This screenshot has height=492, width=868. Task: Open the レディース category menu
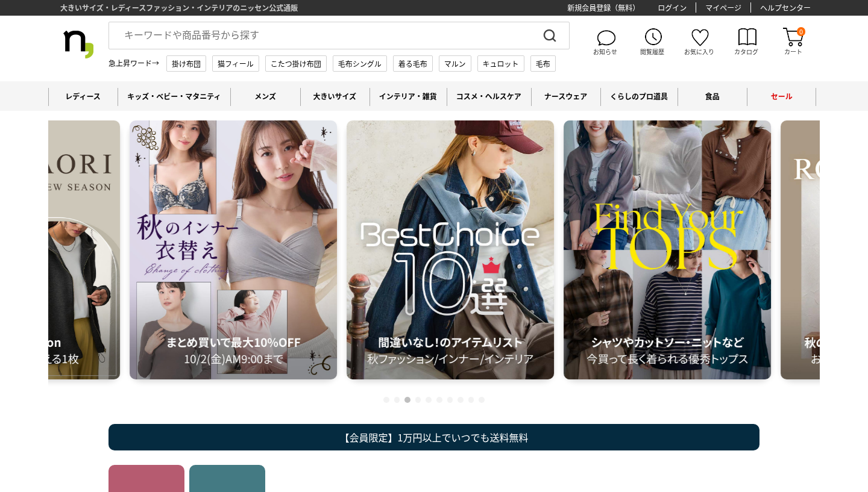point(83,96)
